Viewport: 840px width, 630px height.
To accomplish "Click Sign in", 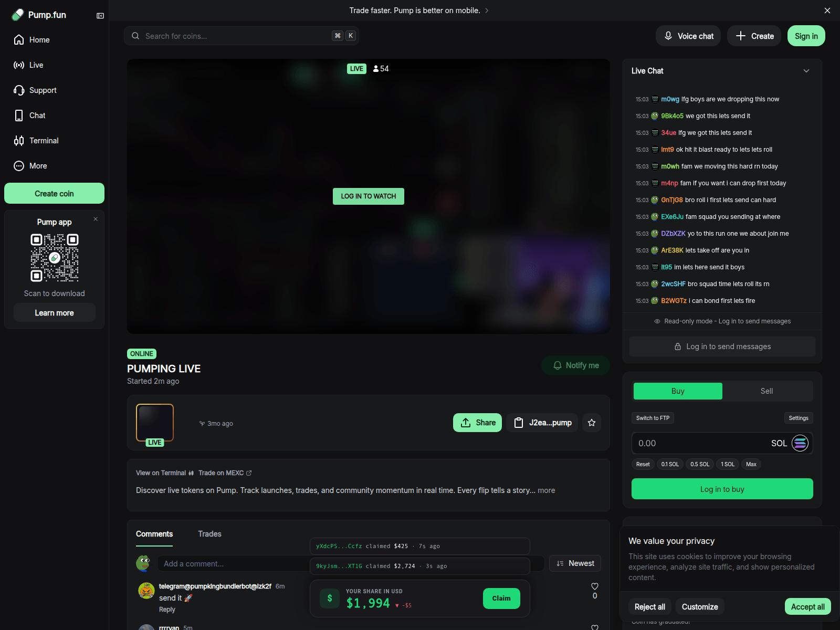I will (806, 36).
